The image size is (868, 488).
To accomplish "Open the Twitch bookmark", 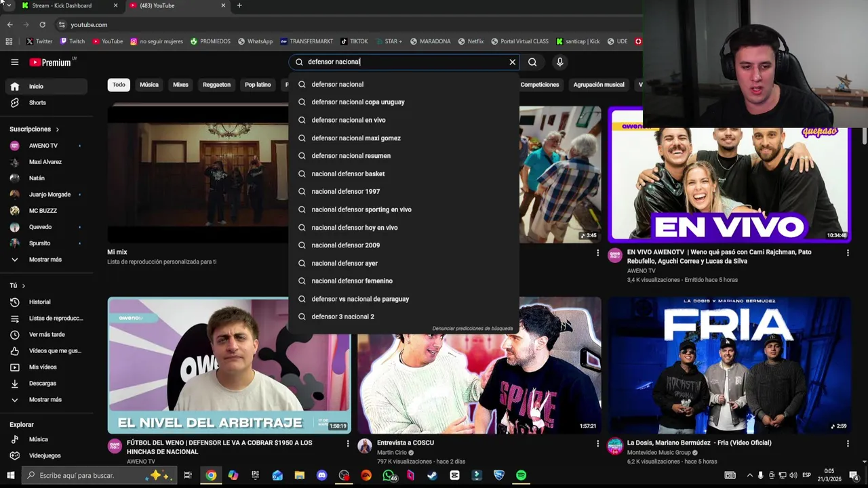I will point(73,41).
